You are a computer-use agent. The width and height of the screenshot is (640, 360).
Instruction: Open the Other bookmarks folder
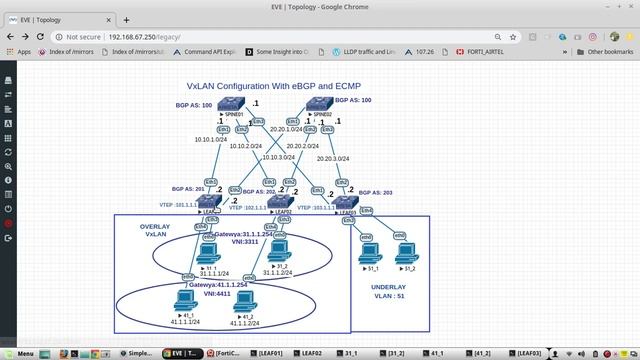(x=605, y=52)
